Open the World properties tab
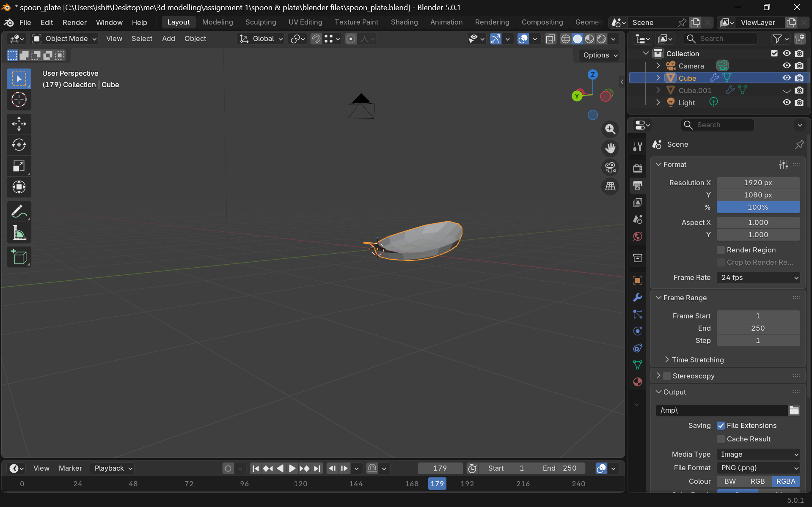Viewport: 812px width, 507px height. [638, 236]
